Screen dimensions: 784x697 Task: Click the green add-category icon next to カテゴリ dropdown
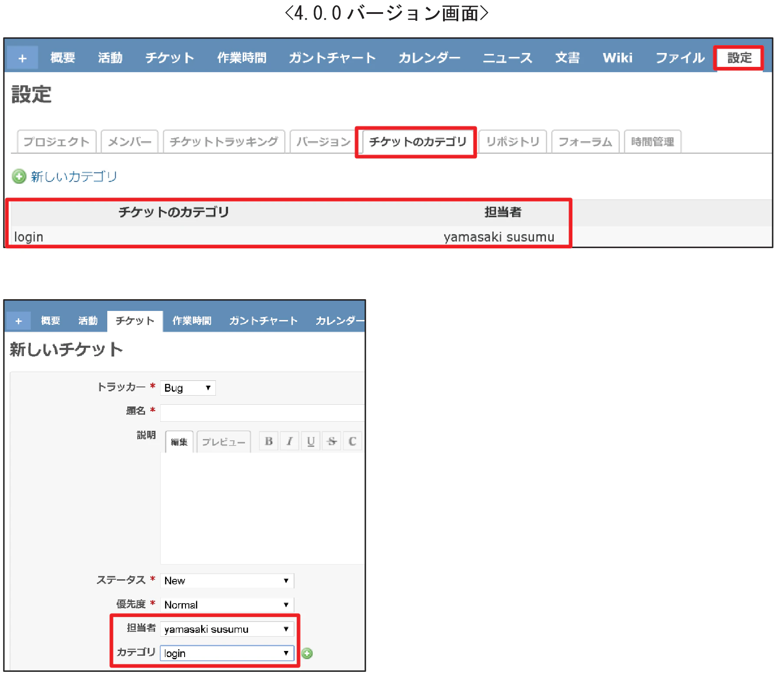point(307,653)
